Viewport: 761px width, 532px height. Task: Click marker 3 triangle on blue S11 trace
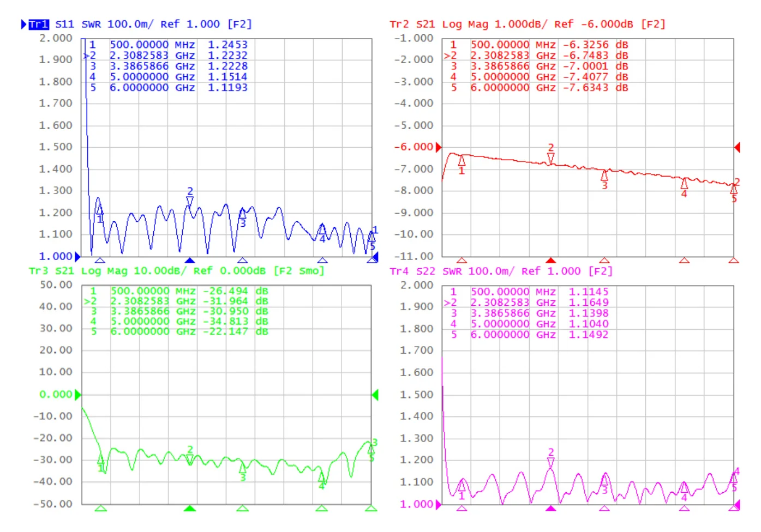point(242,213)
